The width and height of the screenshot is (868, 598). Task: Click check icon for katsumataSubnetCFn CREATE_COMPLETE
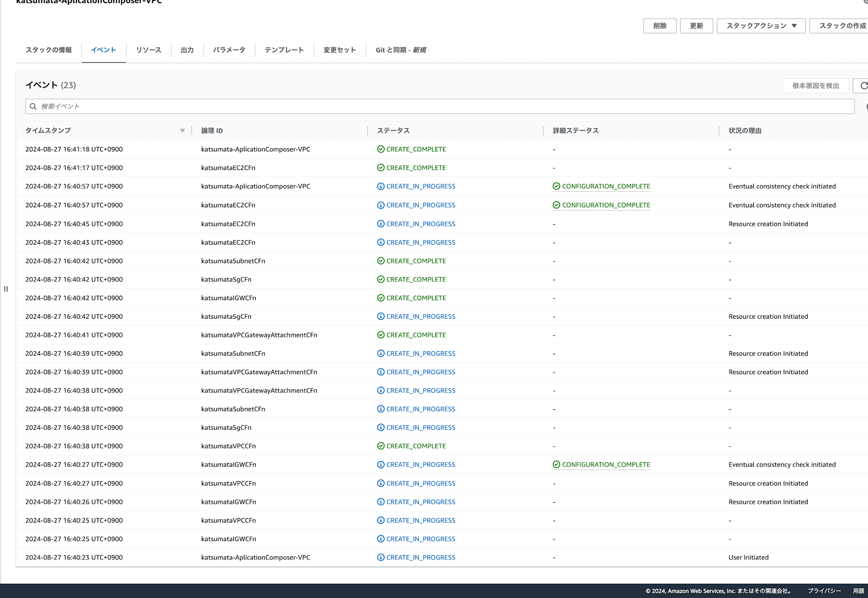[381, 261]
